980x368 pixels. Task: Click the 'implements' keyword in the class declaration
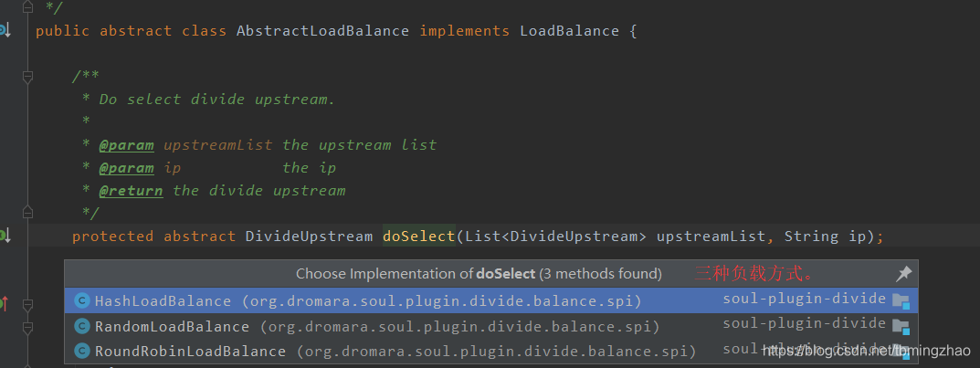tap(464, 31)
